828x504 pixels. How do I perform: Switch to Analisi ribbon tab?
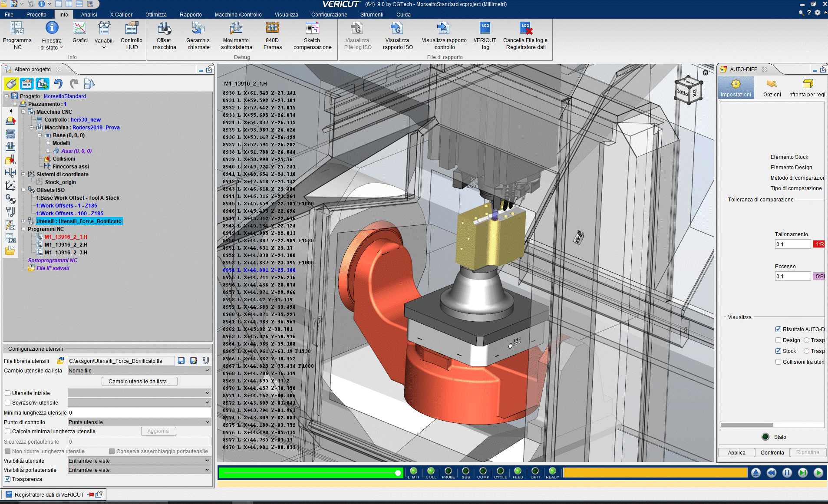pyautogui.click(x=89, y=14)
